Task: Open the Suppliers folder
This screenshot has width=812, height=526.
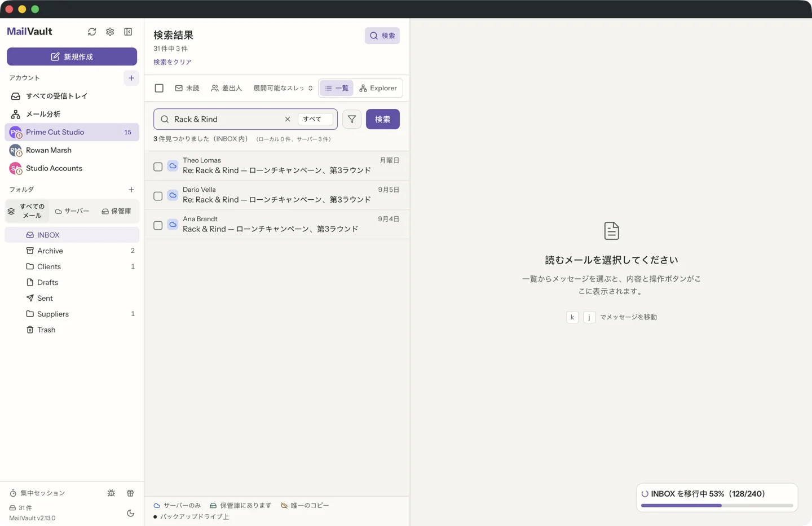Action: (x=72, y=314)
